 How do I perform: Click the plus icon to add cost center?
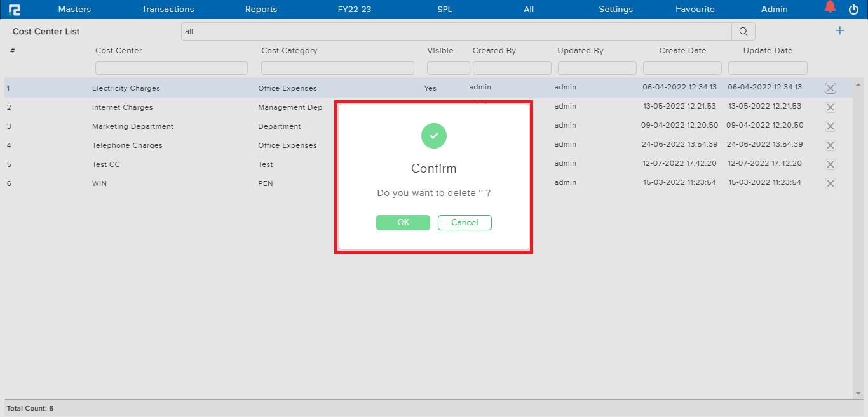coord(839,30)
